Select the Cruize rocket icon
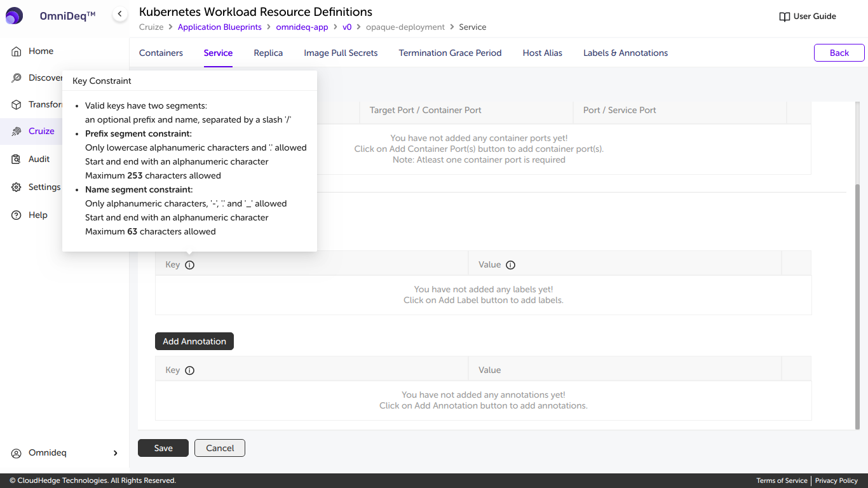The image size is (868, 488). [x=17, y=132]
